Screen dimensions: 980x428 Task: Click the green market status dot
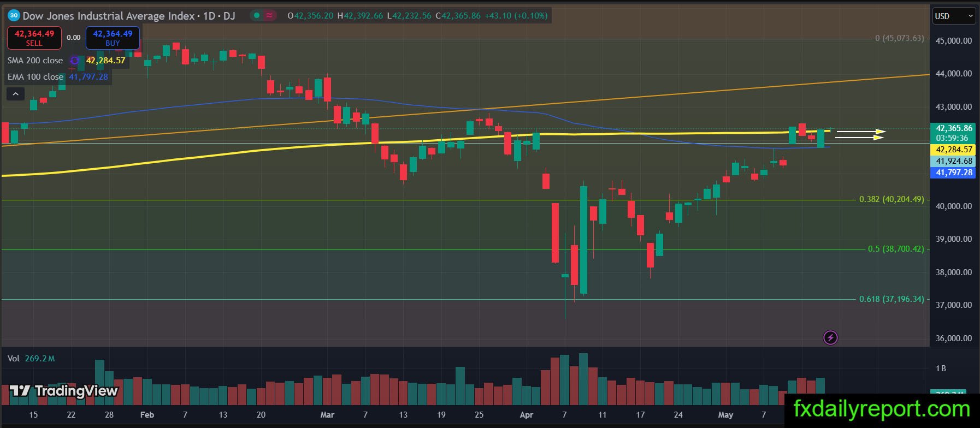pos(256,16)
